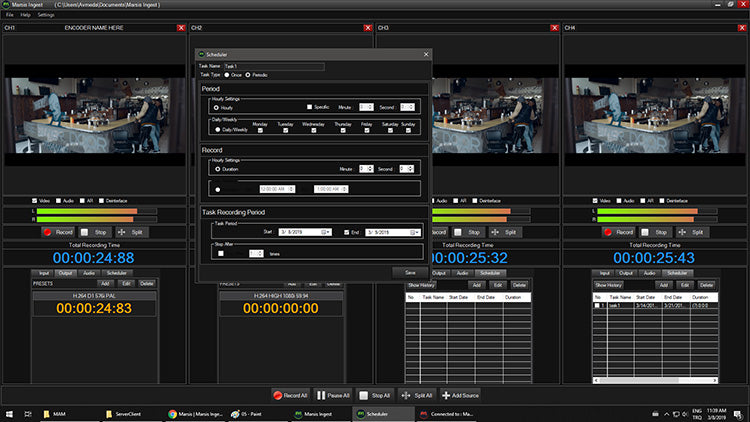The image size is (750, 422).
Task: Click the Add Source plus icon
Action: tap(447, 395)
